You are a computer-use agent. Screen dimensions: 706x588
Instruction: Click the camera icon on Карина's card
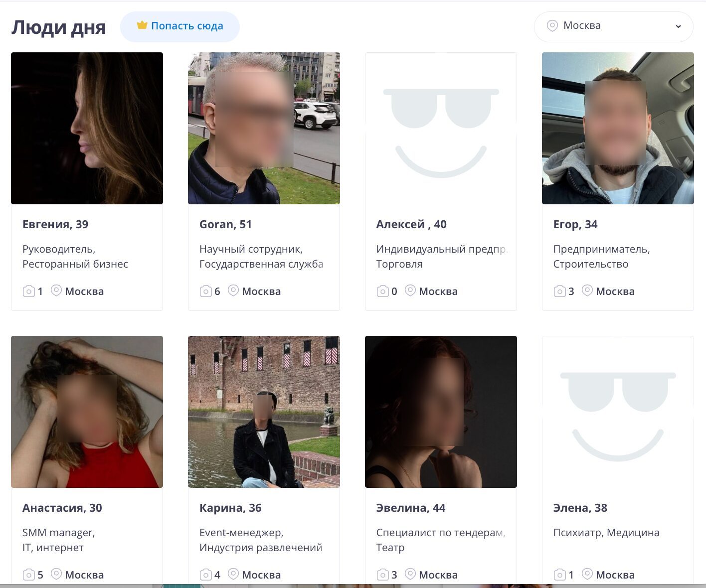[x=206, y=575]
